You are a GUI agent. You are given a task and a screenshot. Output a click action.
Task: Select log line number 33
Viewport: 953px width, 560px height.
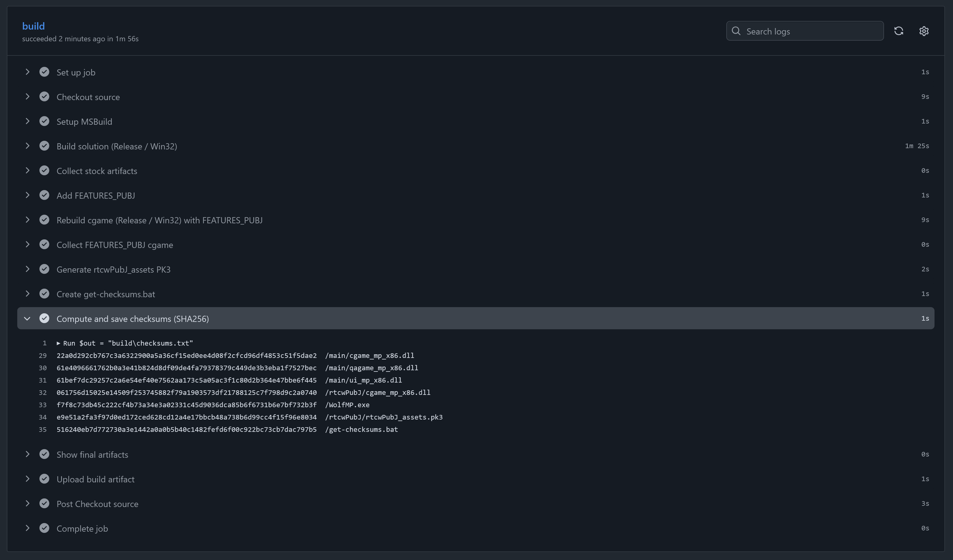pos(43,404)
